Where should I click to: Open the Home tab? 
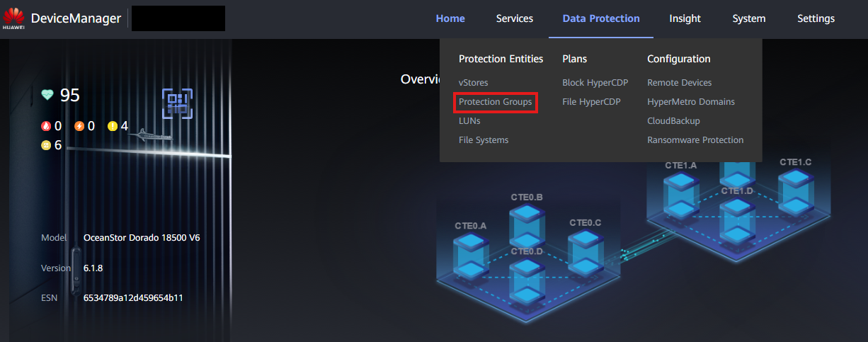click(x=450, y=19)
